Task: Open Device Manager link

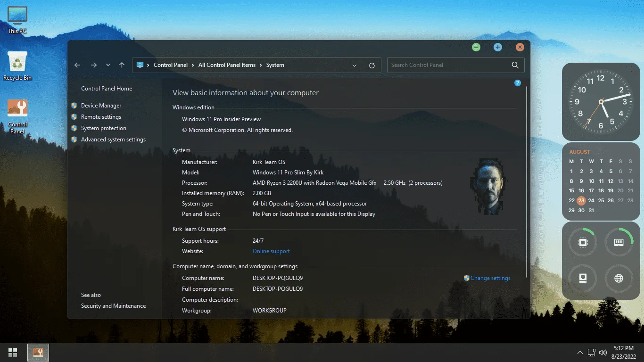Action: [101, 106]
